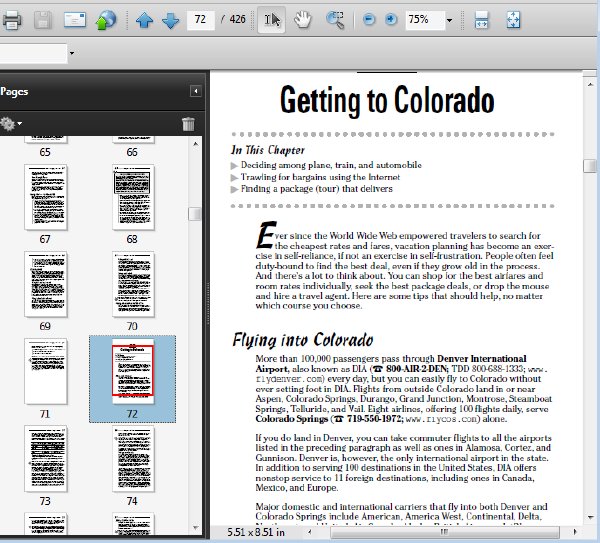Click the Fit Width scrolling icon

tap(481, 20)
